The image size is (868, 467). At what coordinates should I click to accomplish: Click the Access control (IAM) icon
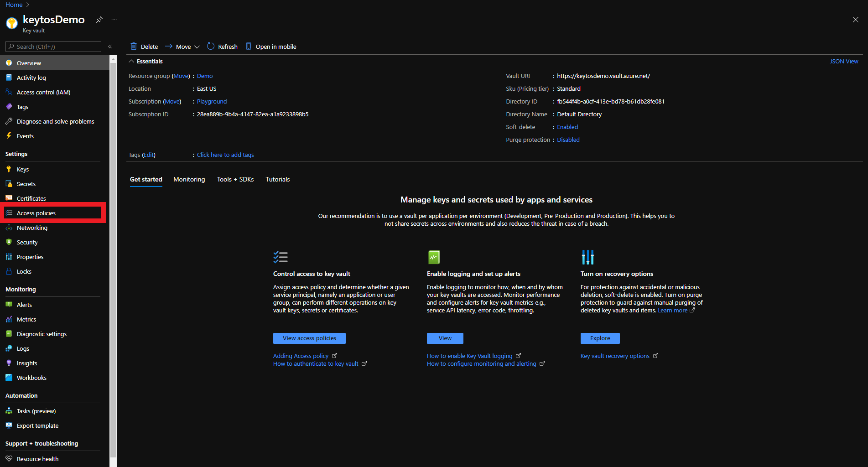pos(9,92)
